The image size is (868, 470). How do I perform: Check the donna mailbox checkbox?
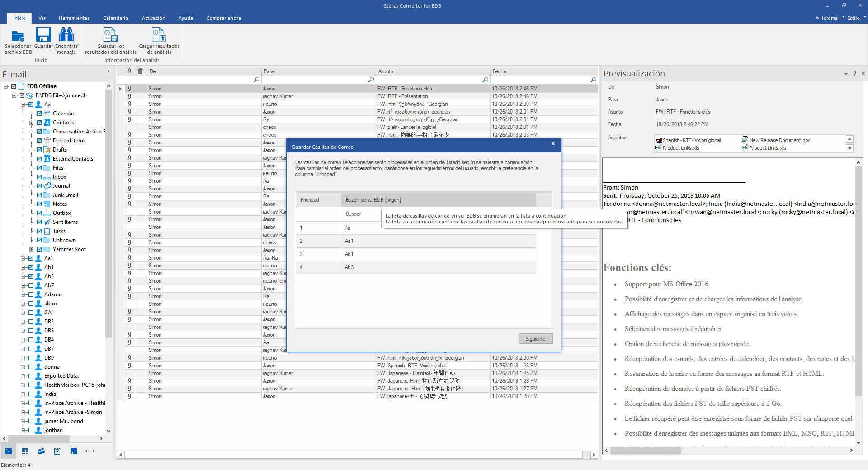pyautogui.click(x=31, y=367)
